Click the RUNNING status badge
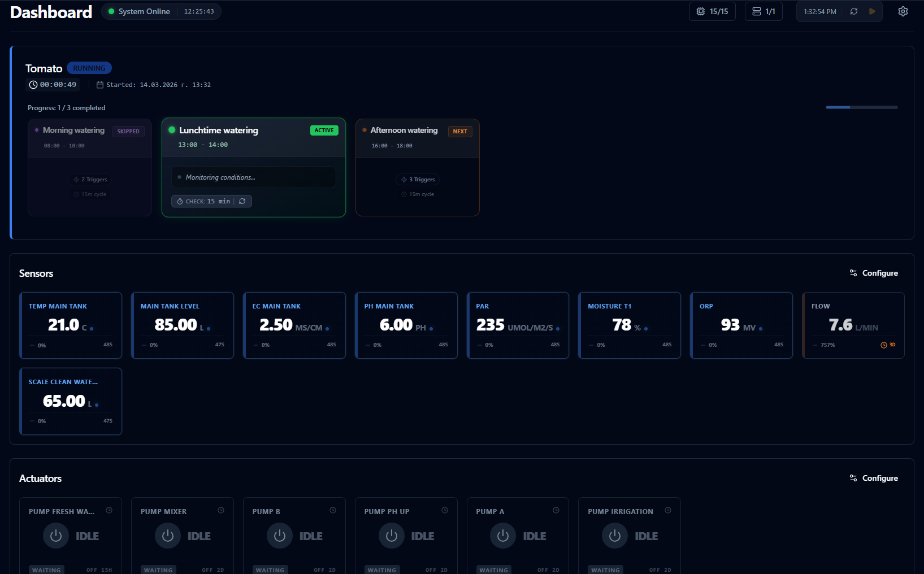Viewport: 924px width, 574px height. pos(89,68)
